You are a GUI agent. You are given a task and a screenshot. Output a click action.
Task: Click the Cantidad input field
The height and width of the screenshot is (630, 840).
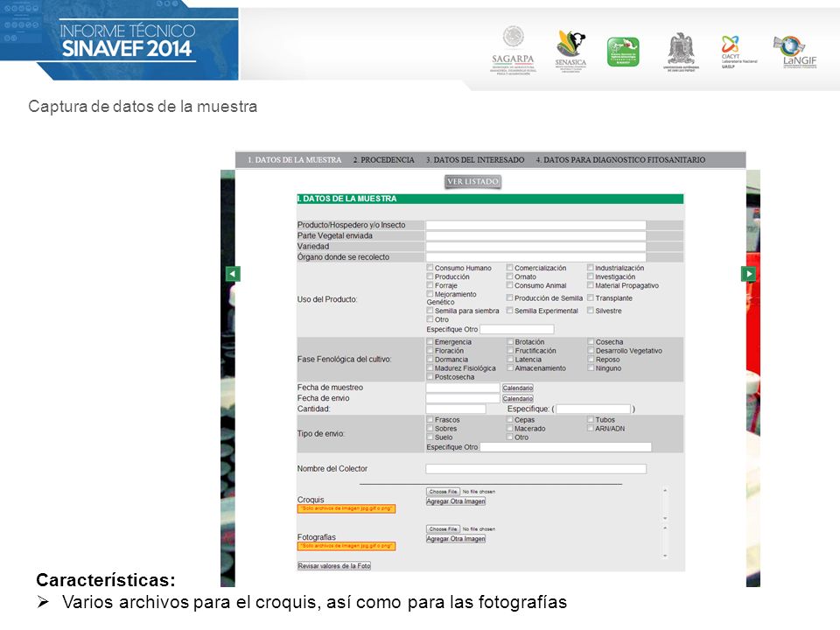[456, 409]
